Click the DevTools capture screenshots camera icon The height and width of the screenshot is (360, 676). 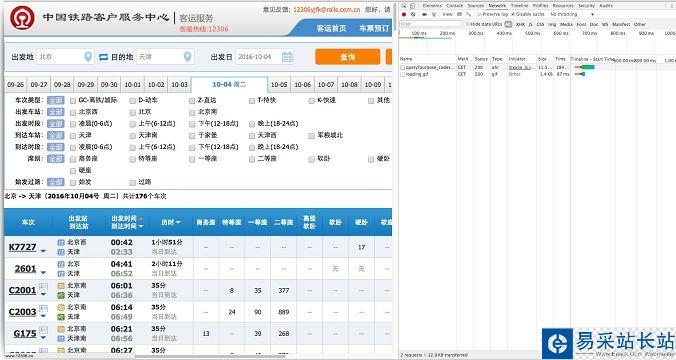(x=425, y=14)
